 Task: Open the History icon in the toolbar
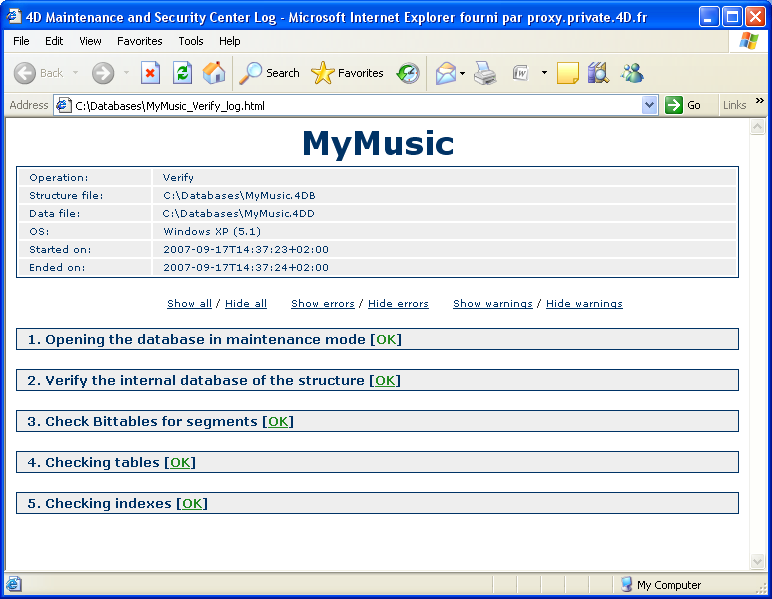408,73
